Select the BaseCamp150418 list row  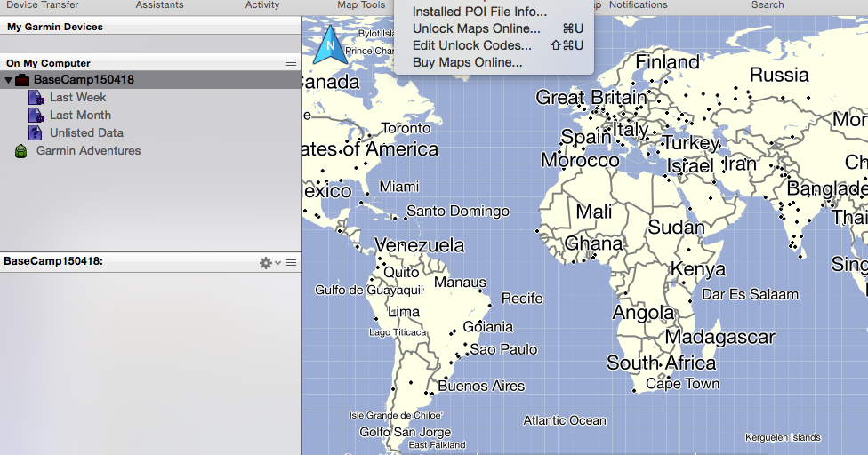click(x=150, y=80)
